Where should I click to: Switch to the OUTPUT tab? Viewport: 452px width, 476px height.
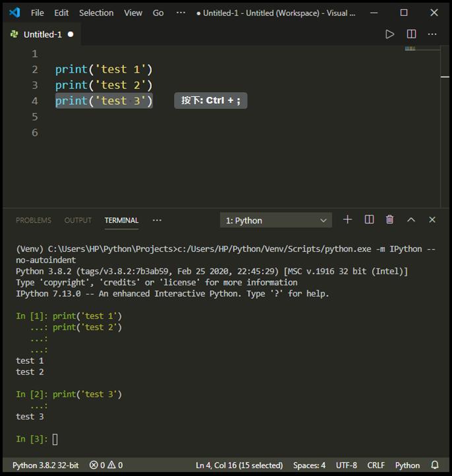coord(78,220)
